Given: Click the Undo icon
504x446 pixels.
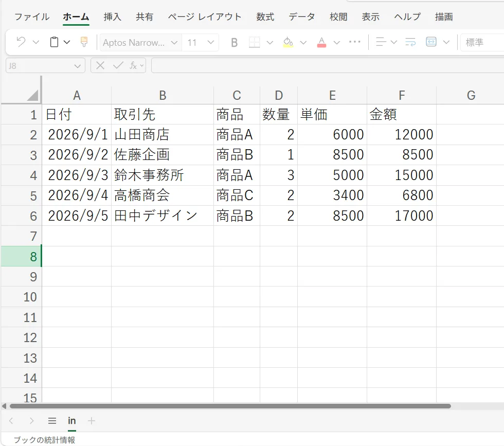Looking at the screenshot, I should [x=21, y=42].
